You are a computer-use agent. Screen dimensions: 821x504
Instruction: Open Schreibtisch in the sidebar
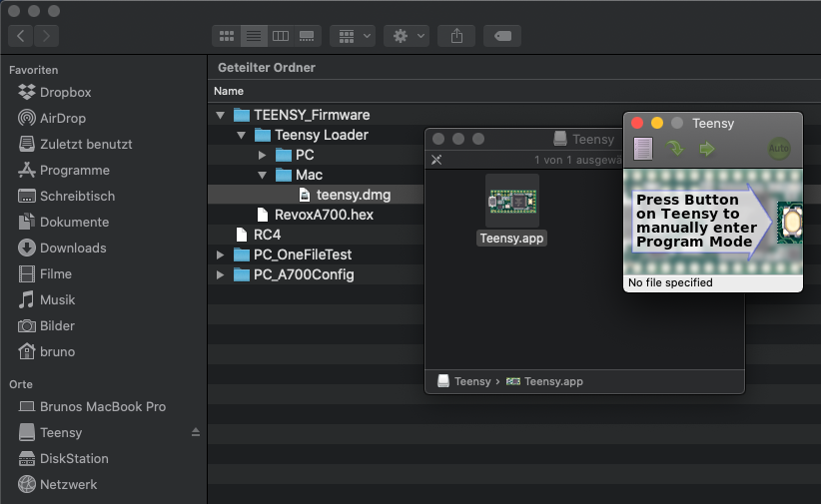[x=67, y=196]
